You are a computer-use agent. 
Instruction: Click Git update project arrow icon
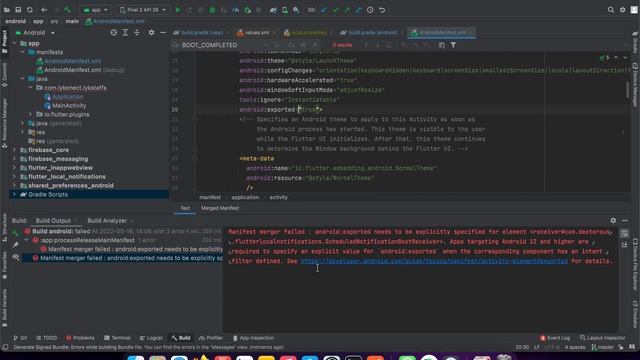[x=324, y=10]
